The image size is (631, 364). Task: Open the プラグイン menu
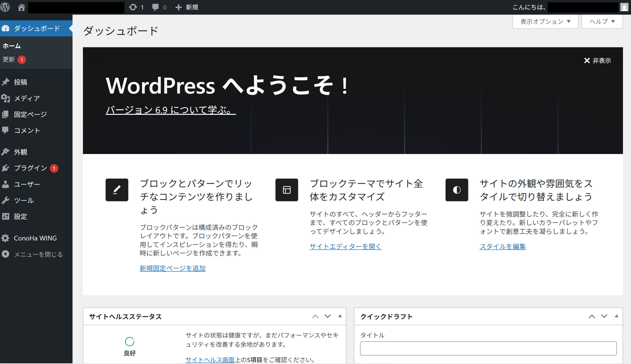click(31, 168)
